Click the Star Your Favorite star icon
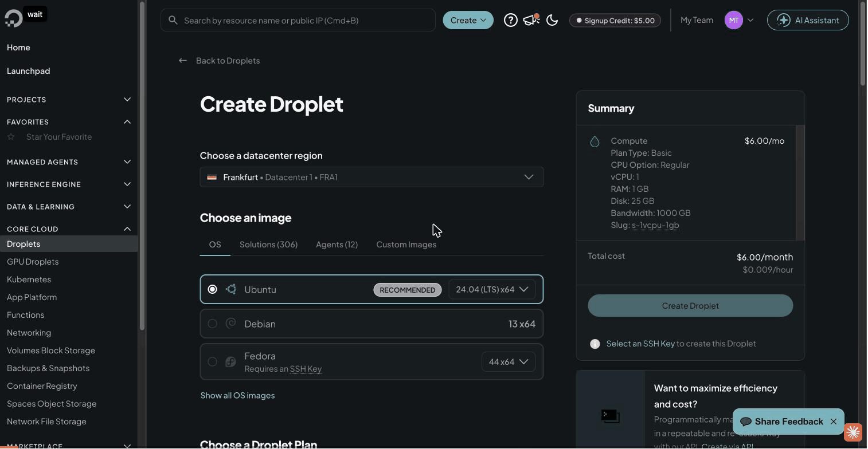The width and height of the screenshot is (868, 449). [x=11, y=137]
